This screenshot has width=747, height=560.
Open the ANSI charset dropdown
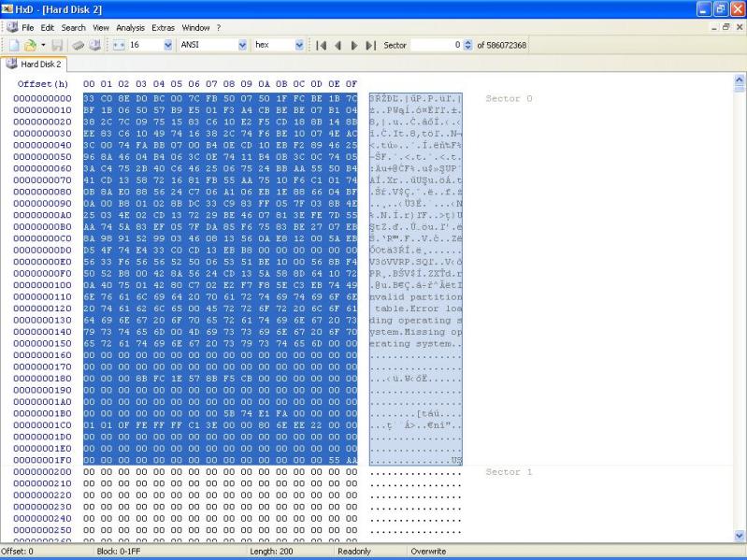[x=243, y=45]
